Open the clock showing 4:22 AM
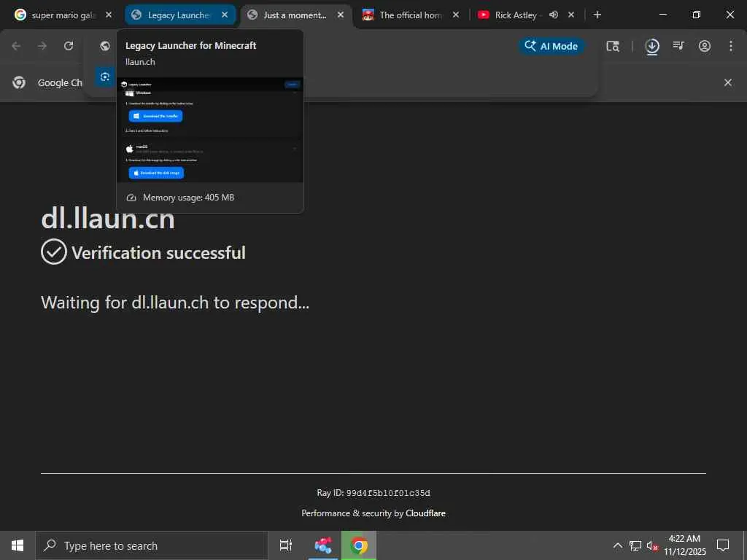 tap(684, 545)
